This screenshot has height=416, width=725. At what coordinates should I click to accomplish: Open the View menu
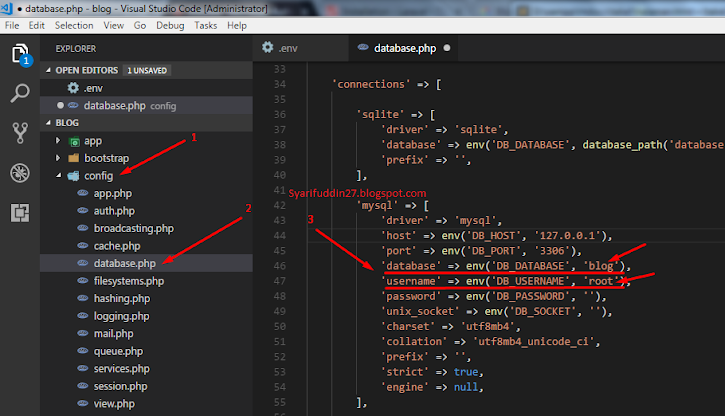[113, 25]
